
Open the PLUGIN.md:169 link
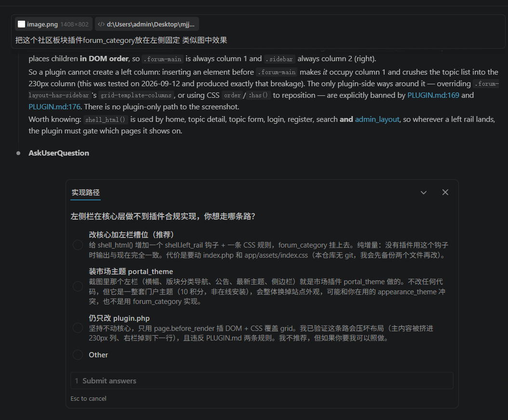[x=433, y=95]
